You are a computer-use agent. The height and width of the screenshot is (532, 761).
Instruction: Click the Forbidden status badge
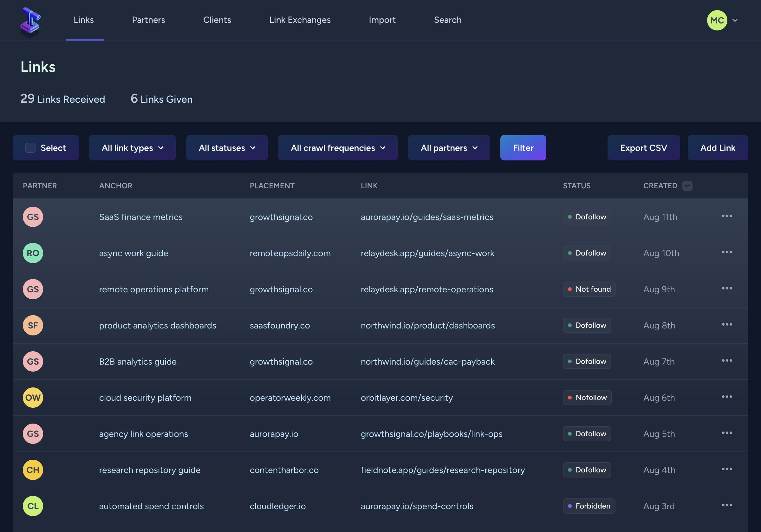[x=589, y=506]
